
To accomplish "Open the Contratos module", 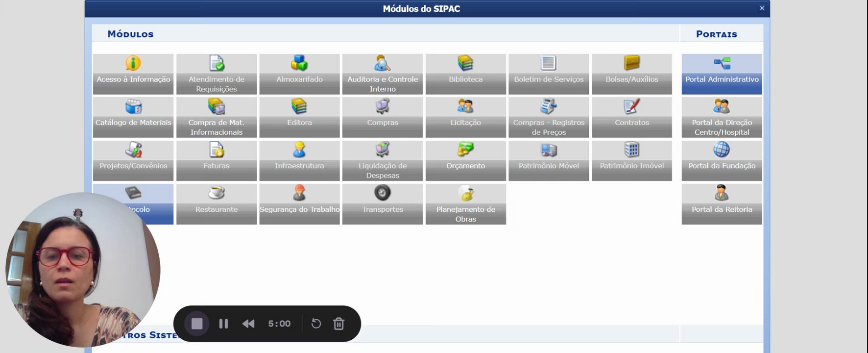I will pos(632,117).
